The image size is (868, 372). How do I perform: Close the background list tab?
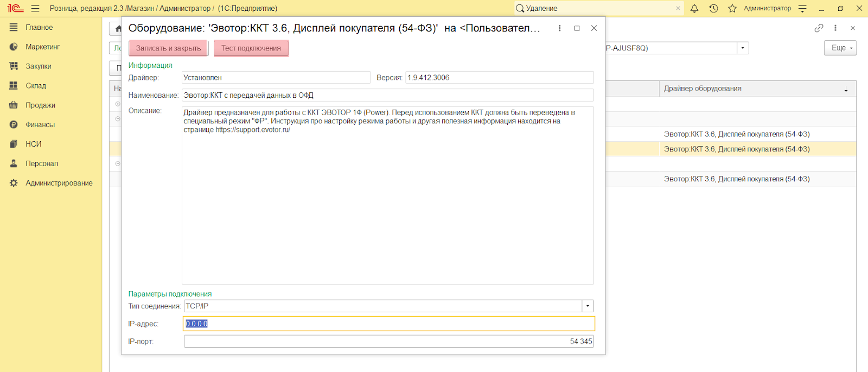coord(853,28)
